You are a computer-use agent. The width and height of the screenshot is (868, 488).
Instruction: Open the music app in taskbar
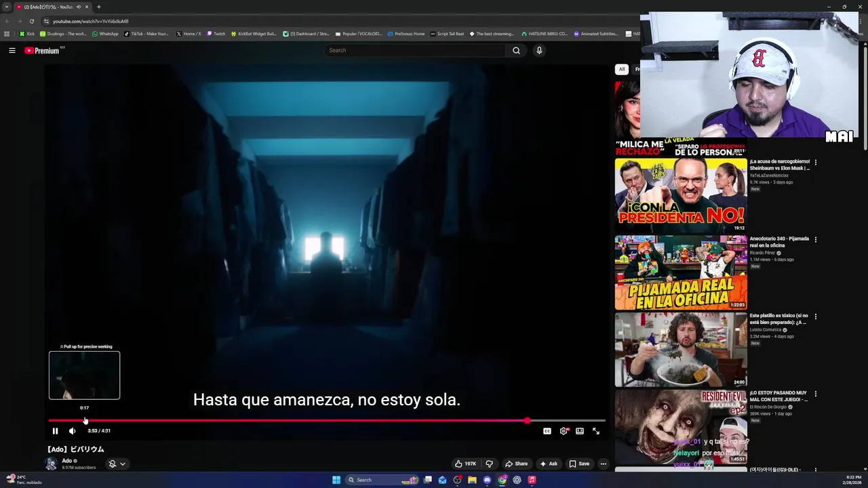click(532, 480)
